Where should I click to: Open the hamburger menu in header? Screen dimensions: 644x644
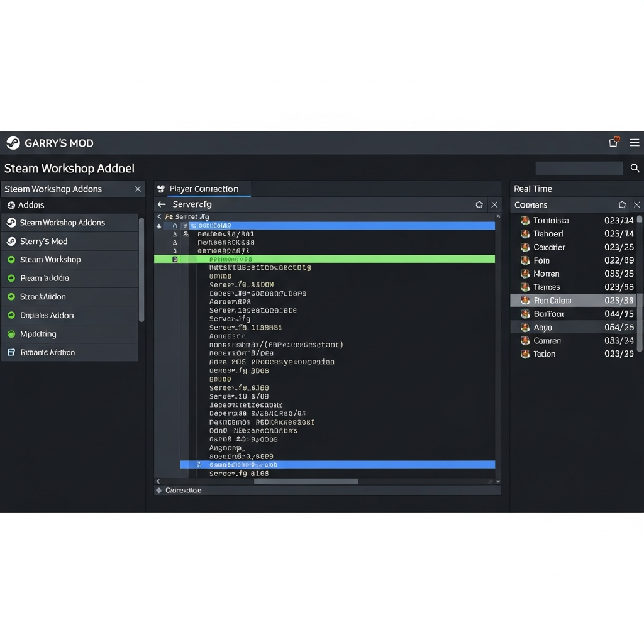coord(635,143)
